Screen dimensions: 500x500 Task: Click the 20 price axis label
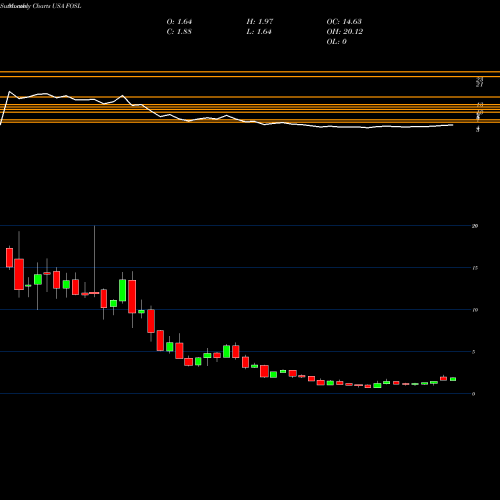tap(475, 226)
